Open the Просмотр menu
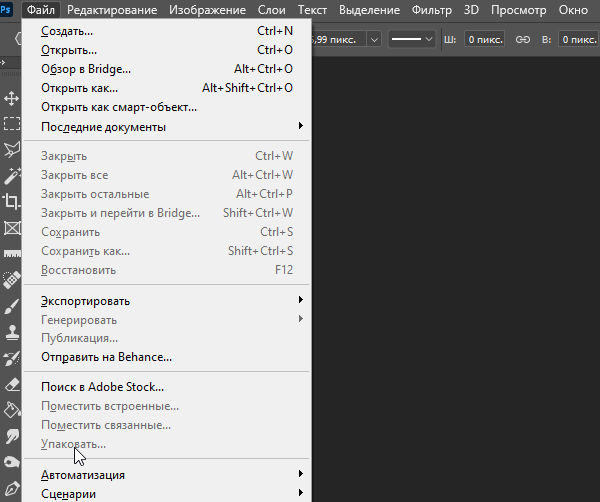 pos(519,10)
